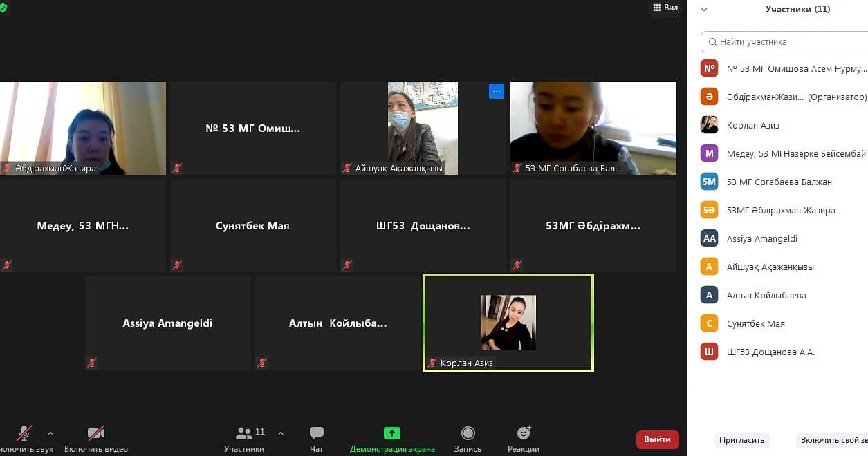Screen dimensions: 868x456
Task: Open the Вид view layout menu
Action: pos(665,8)
